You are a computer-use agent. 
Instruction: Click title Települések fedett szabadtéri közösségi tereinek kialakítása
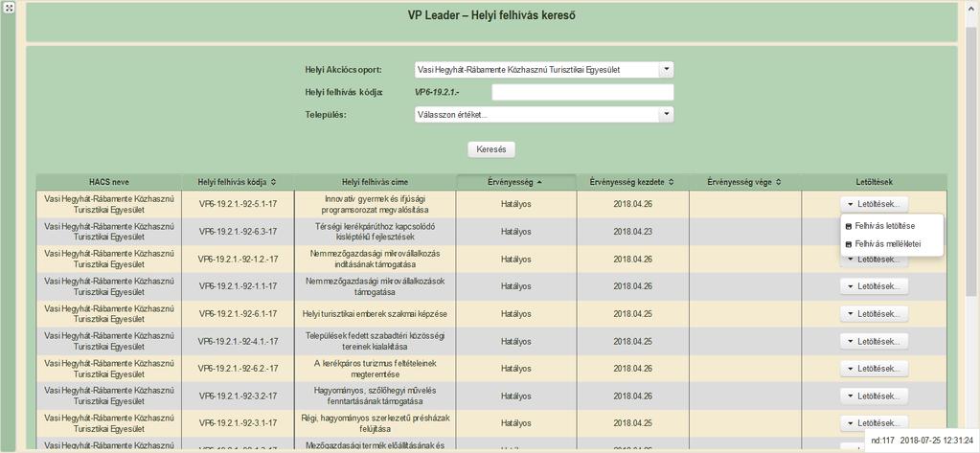375,341
